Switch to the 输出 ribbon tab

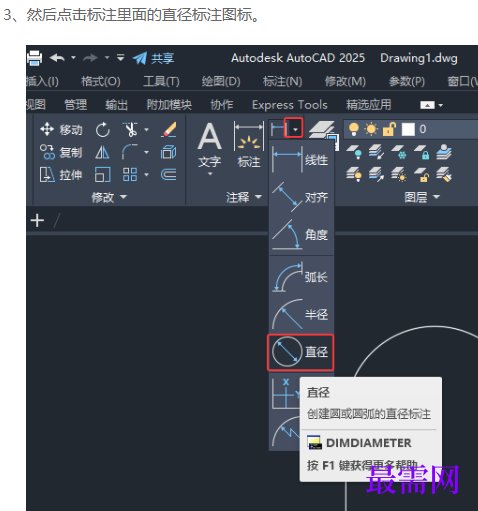[116, 105]
